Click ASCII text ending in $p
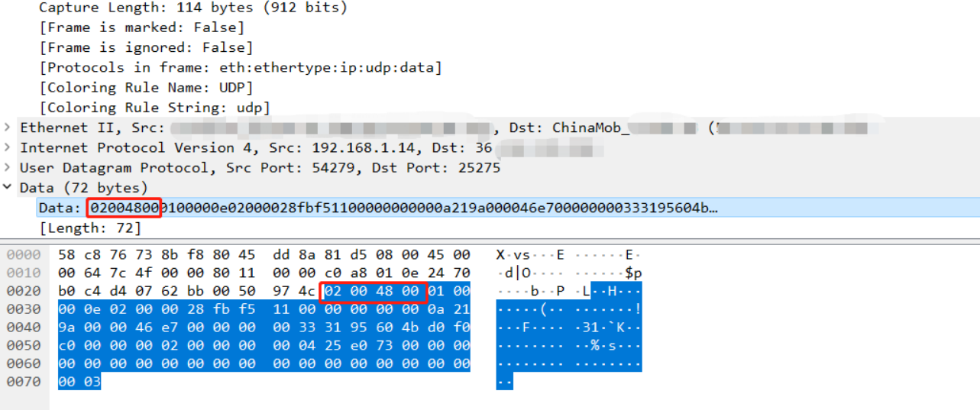The width and height of the screenshot is (980, 410). click(x=609, y=273)
